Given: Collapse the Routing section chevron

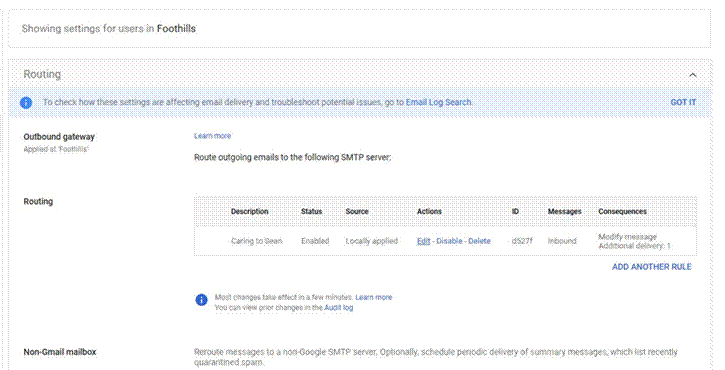Looking at the screenshot, I should [692, 75].
